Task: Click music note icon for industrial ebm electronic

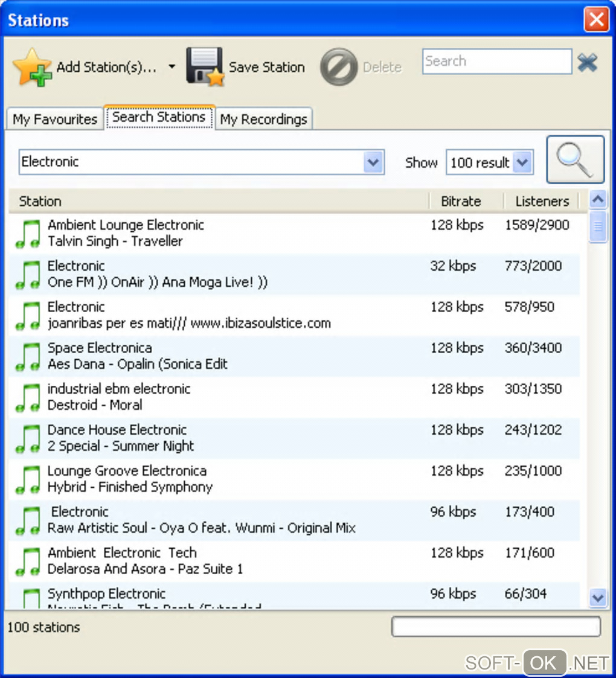Action: [28, 398]
